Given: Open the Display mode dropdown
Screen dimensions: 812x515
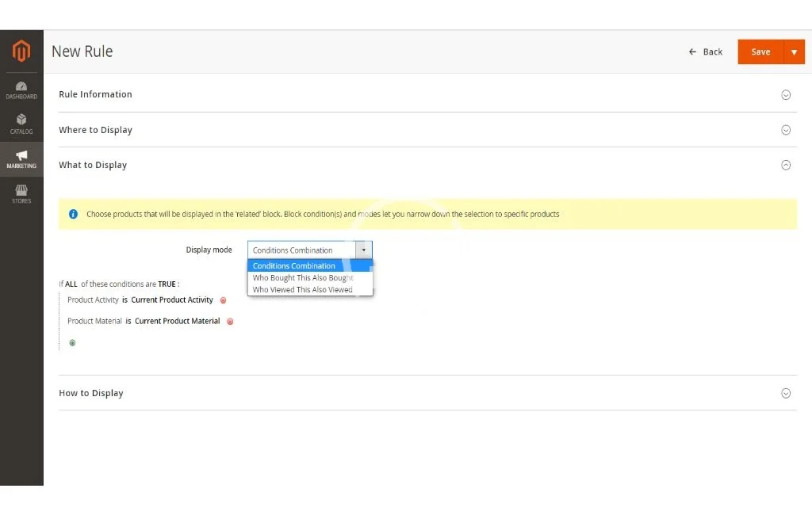Looking at the screenshot, I should (x=309, y=250).
